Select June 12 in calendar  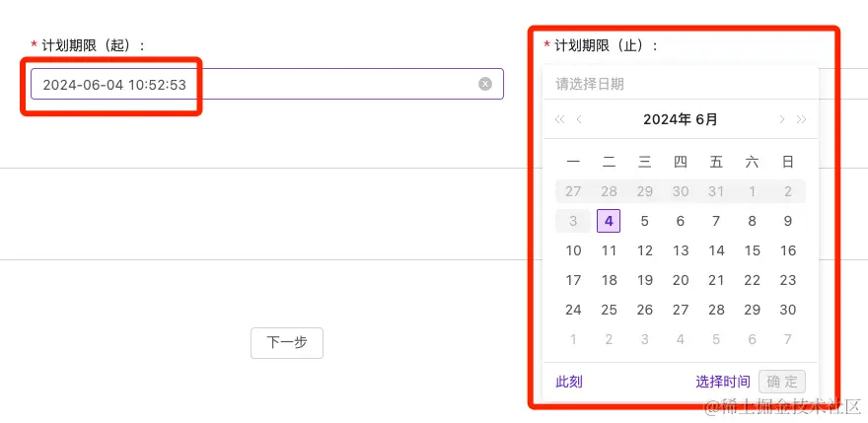(644, 250)
